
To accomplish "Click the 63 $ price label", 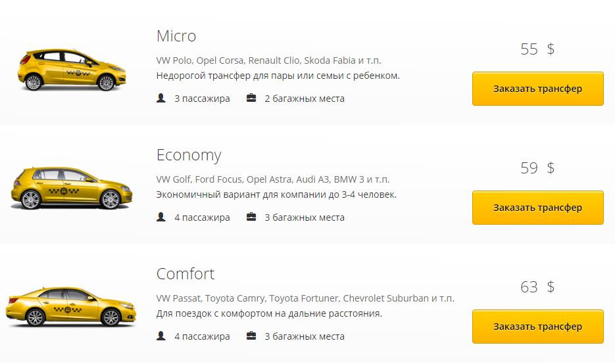I will pos(537,287).
